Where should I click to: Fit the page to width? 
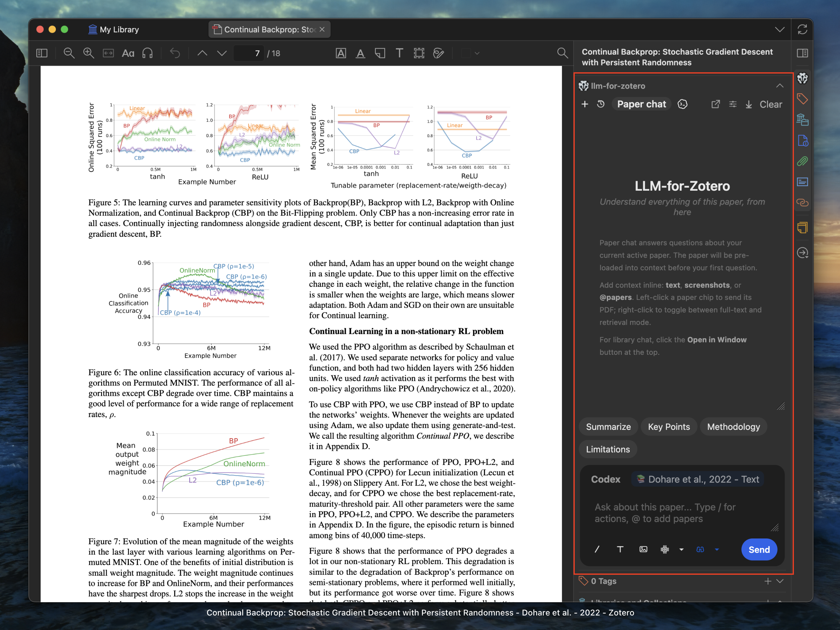tap(108, 53)
